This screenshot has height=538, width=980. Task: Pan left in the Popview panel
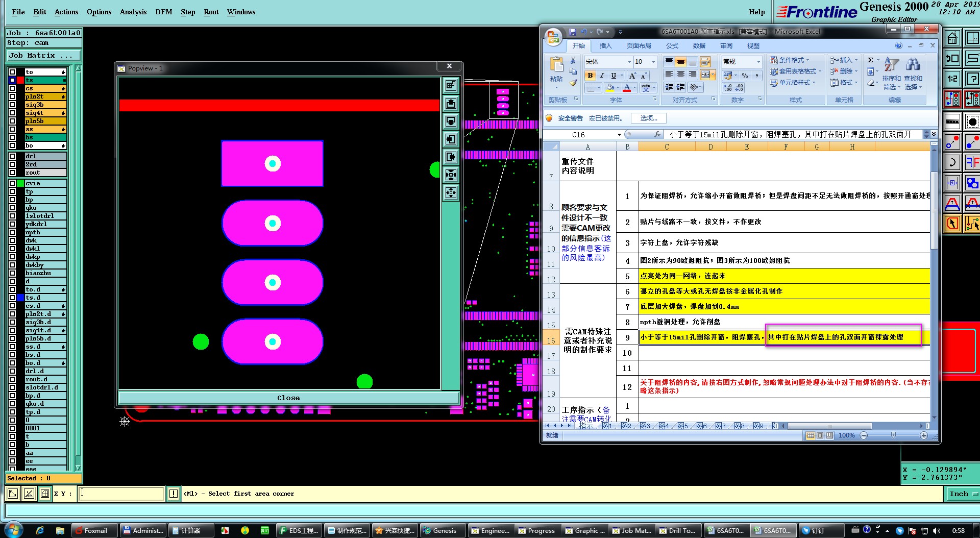(451, 139)
